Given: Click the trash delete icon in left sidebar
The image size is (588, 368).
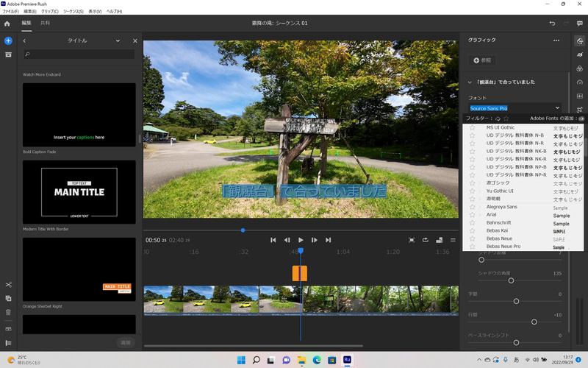Looking at the screenshot, I should click(8, 312).
